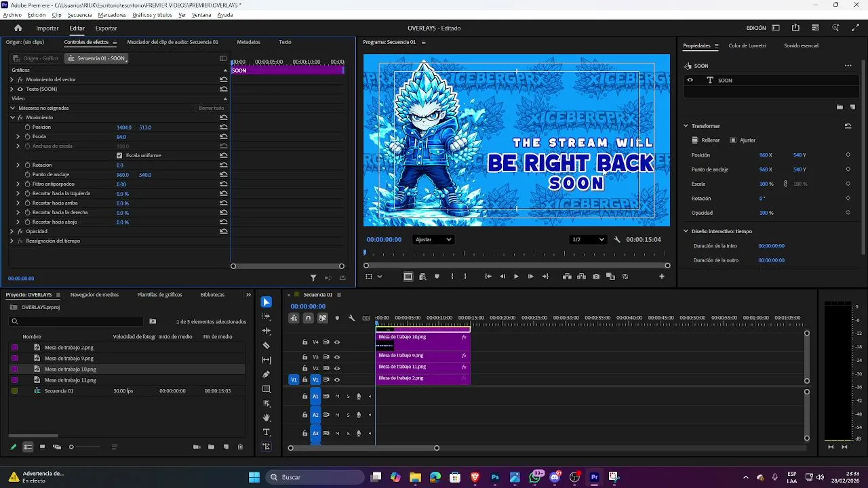The image size is (868, 488).
Task: Click the Windows Start button
Action: (254, 477)
